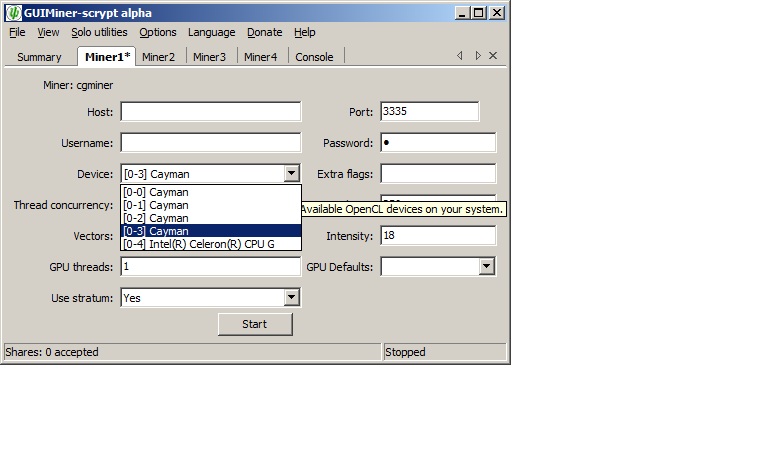Maximize the GUIMiner window
The image size is (768, 460).
pyautogui.click(x=479, y=13)
